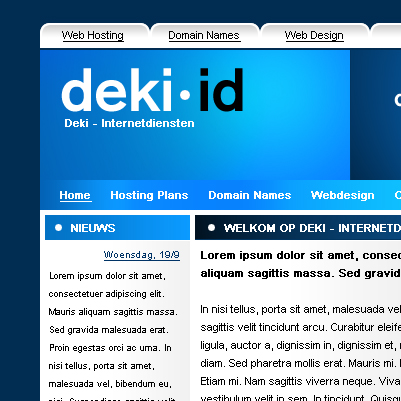
Task: Open Webdesign in blue navigation bar
Action: [x=343, y=195]
